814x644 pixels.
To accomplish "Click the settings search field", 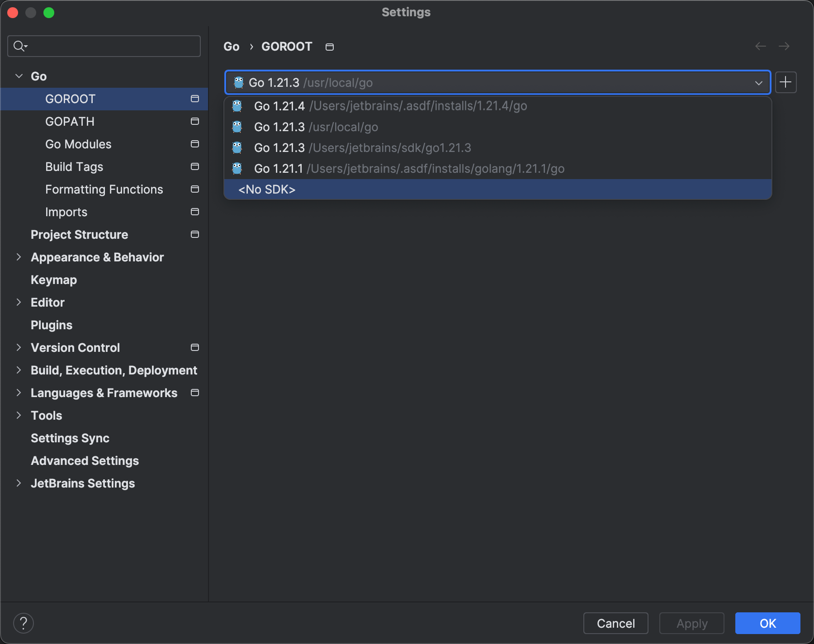I will 104,46.
